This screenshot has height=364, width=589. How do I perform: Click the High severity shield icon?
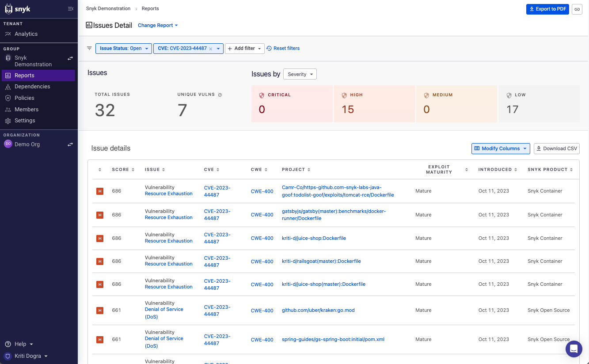tap(344, 95)
